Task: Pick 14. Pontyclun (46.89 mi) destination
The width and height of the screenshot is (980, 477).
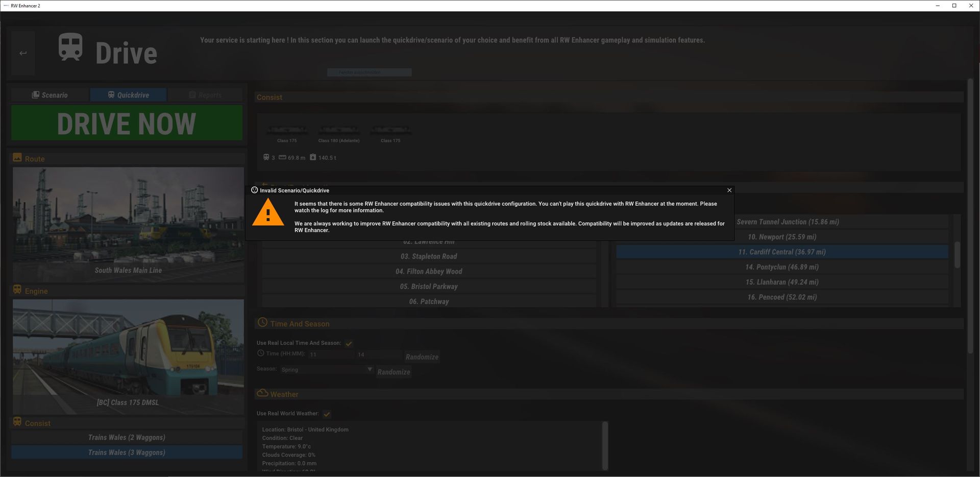Action: [782, 267]
